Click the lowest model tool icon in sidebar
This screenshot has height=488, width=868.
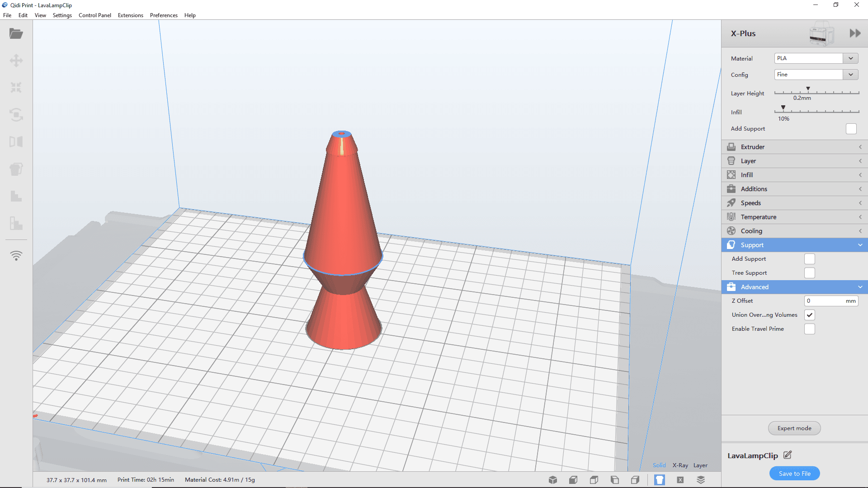click(16, 223)
